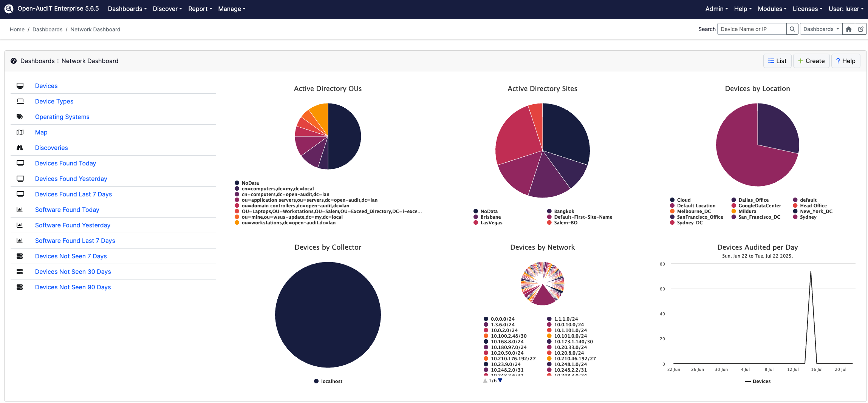Click the Devices Not Seen 7 Days icon
868x403 pixels.
coord(20,256)
